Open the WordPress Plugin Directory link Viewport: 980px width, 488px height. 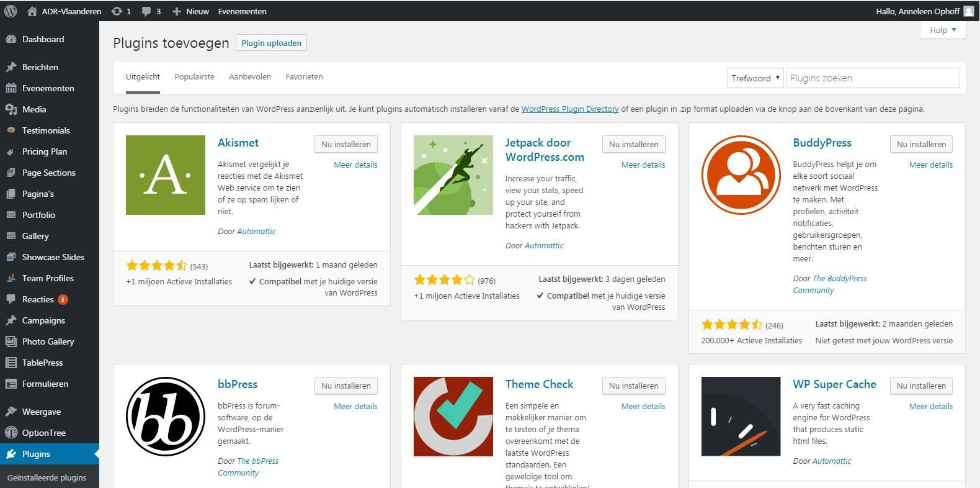click(x=570, y=109)
